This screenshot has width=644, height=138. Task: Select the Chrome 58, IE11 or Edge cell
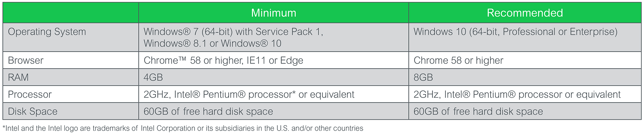pyautogui.click(x=274, y=60)
